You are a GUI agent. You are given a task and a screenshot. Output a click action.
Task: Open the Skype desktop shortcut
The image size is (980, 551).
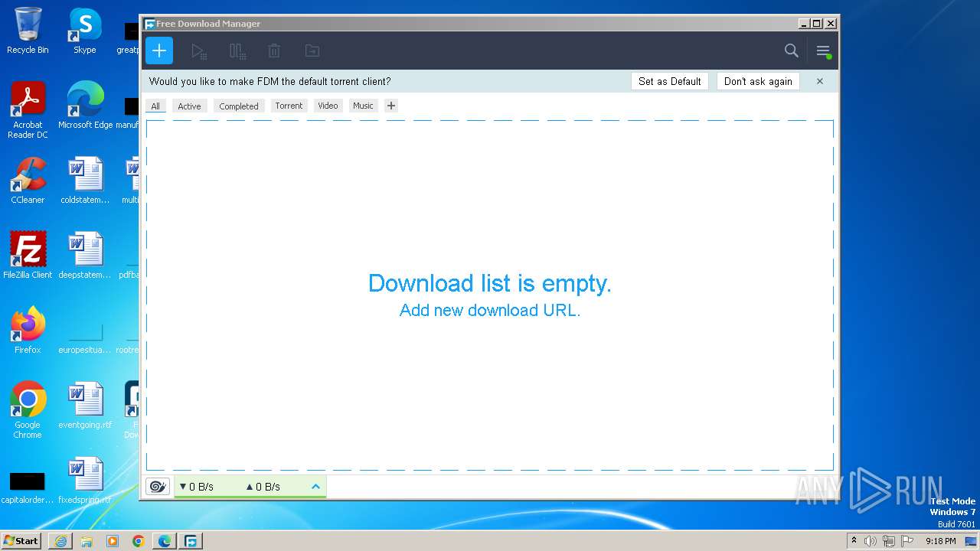(x=84, y=31)
